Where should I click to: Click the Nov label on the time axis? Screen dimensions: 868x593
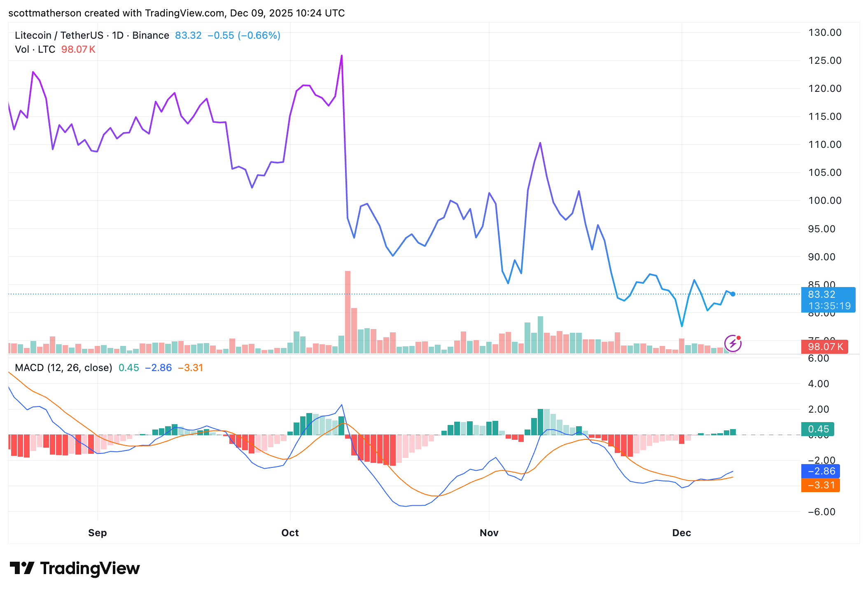coord(489,533)
